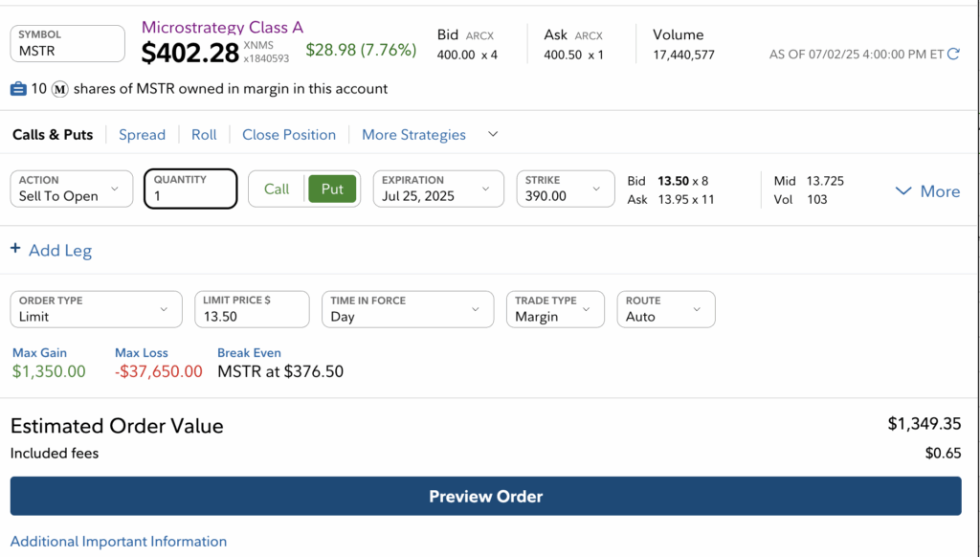
Task: Click the included fees amount $0.65
Action: (x=943, y=454)
